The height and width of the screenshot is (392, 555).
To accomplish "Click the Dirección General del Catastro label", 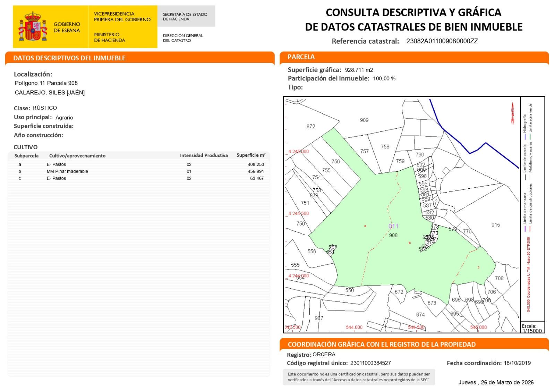I will coord(183,38).
